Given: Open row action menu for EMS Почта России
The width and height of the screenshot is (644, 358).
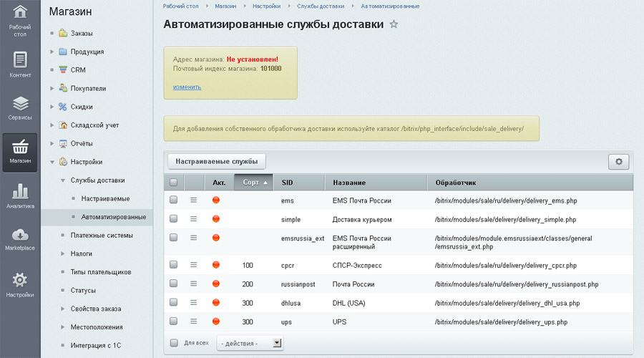Looking at the screenshot, I should coord(193,200).
